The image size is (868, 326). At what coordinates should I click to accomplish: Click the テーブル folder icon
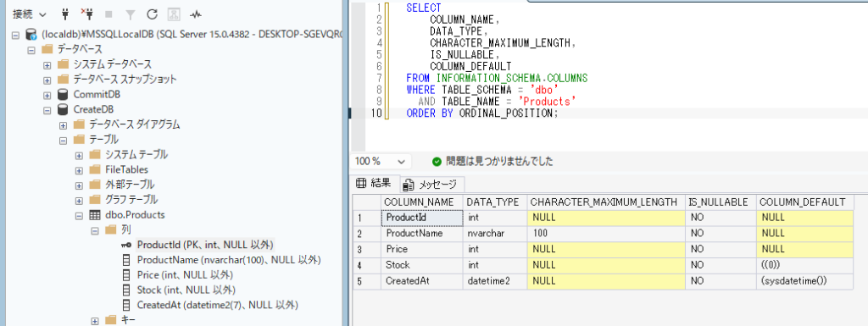[78, 139]
